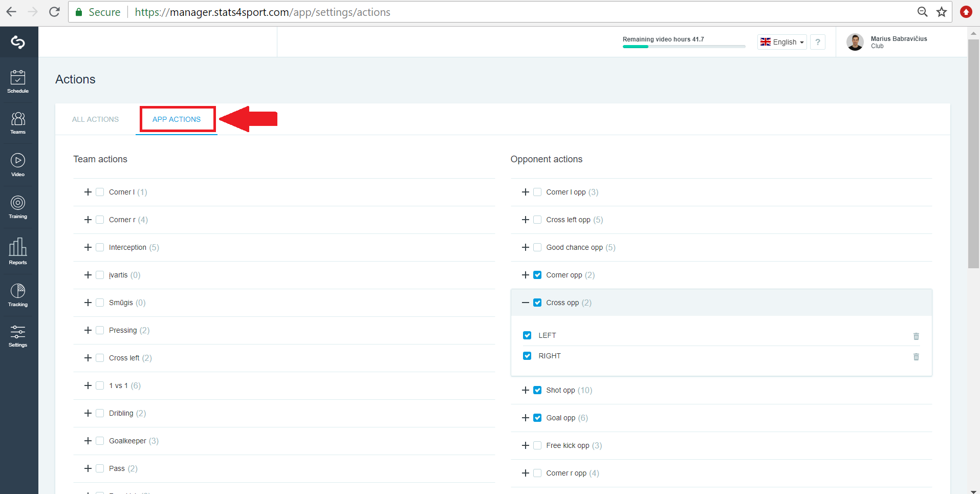The height and width of the screenshot is (494, 980).
Task: Click the page vertical scrollbar
Action: 973,154
